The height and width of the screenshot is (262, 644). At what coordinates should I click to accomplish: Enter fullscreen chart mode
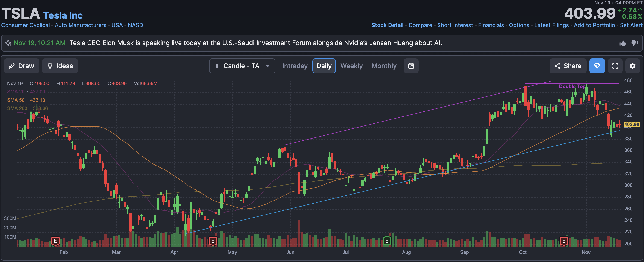click(615, 66)
